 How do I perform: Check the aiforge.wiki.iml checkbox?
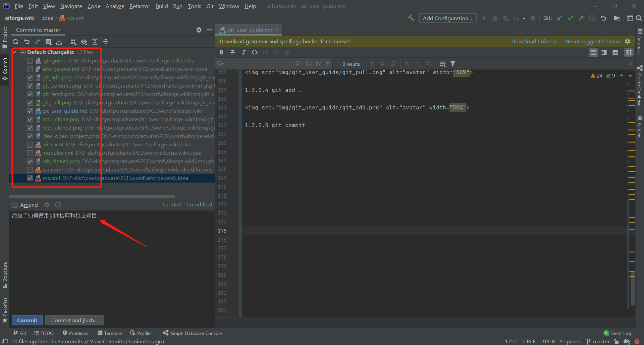tap(30, 69)
